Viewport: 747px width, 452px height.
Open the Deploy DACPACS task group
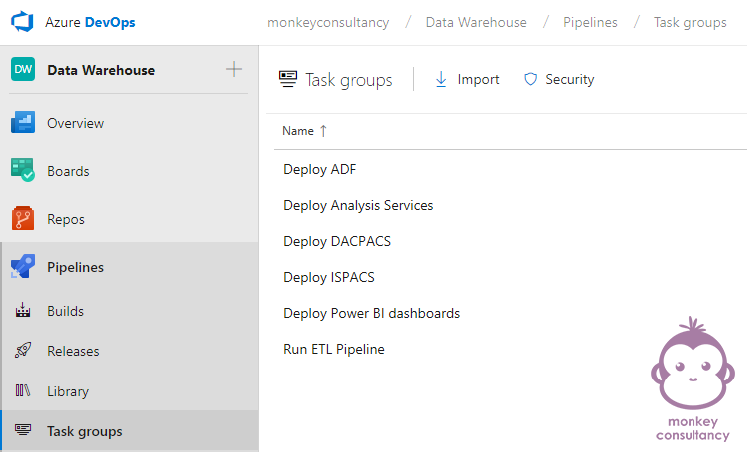coord(337,241)
